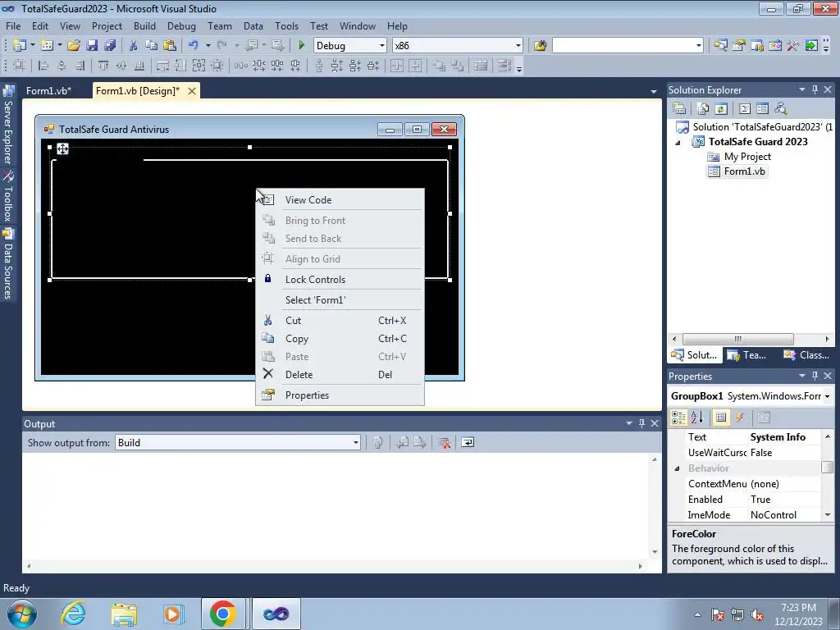Screen dimensions: 840x630
Task: Toggle Alphabetical sort in Properties panel
Action: (697, 418)
